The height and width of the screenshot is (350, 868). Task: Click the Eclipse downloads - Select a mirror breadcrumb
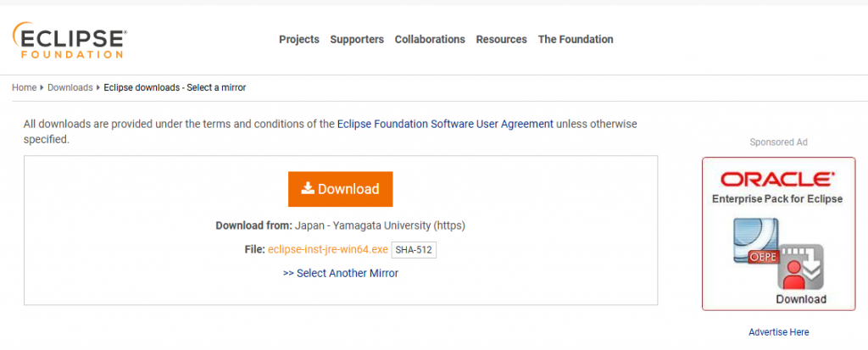pyautogui.click(x=175, y=87)
